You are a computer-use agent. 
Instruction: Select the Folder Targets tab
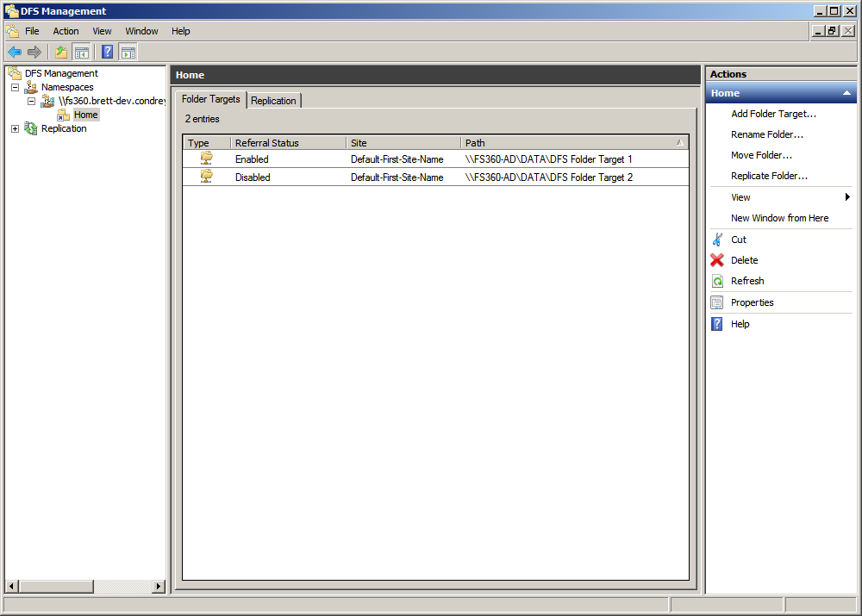click(x=211, y=99)
